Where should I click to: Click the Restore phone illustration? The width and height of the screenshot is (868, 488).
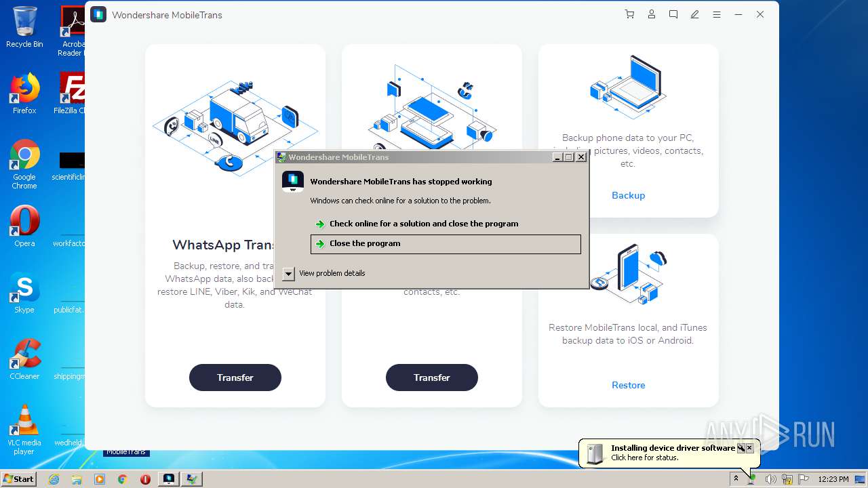point(628,275)
